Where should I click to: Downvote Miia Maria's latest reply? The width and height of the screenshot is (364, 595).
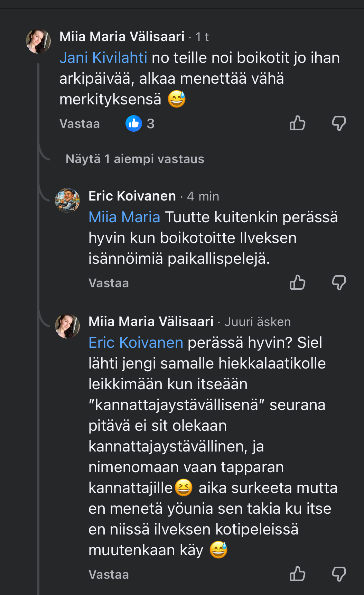tap(339, 574)
